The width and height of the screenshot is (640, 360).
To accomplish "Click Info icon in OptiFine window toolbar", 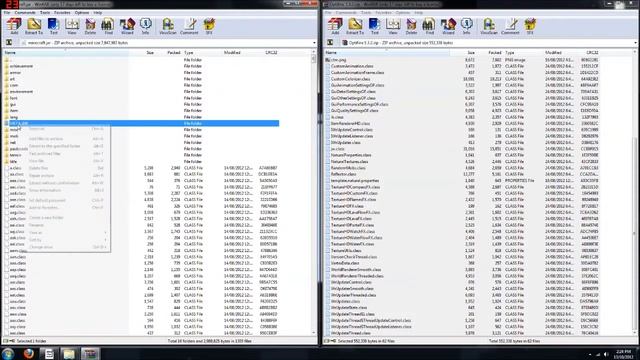I will point(467,26).
